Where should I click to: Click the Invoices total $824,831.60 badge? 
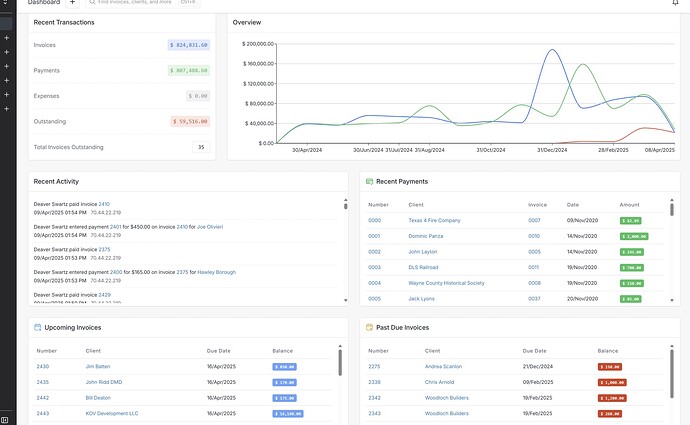click(x=189, y=45)
